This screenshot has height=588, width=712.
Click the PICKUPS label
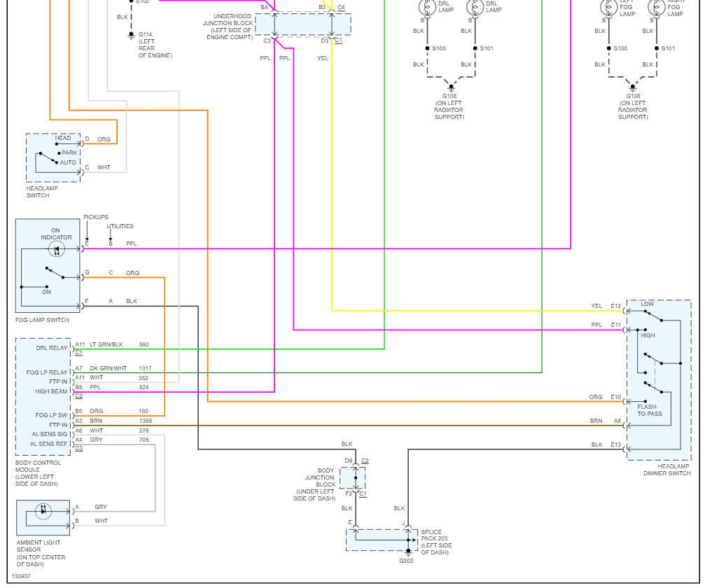(x=96, y=217)
